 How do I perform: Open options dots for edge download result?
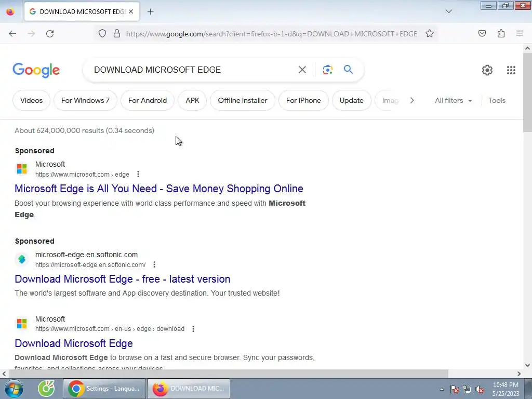point(193,329)
